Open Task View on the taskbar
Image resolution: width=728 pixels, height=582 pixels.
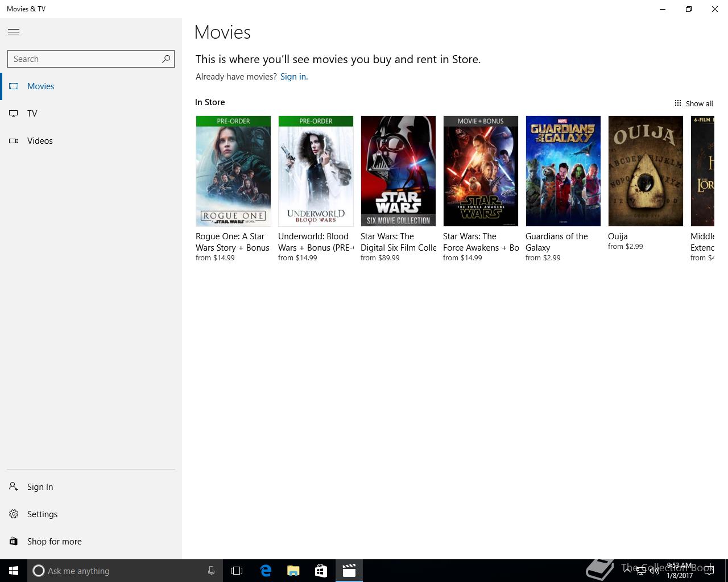(x=237, y=571)
